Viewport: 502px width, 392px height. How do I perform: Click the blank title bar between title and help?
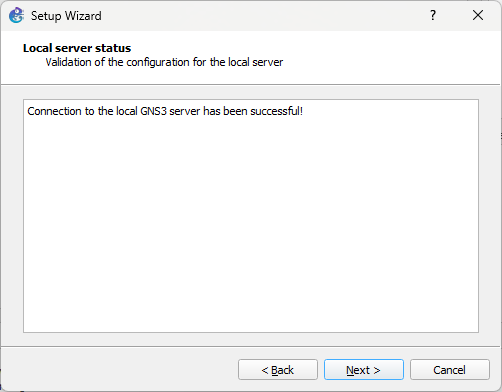click(x=263, y=15)
